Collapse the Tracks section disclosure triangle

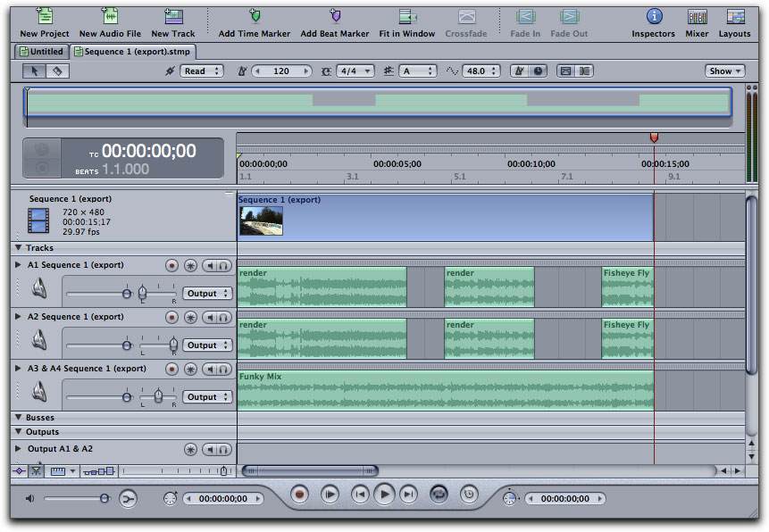click(19, 248)
